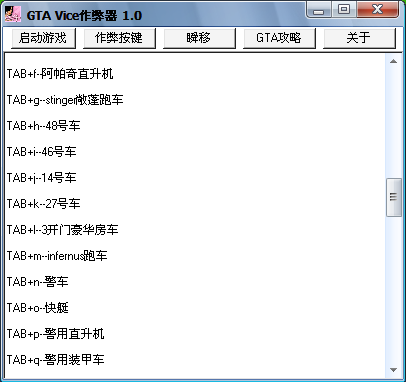Click the scrollbar track above the thumb

point(393,123)
